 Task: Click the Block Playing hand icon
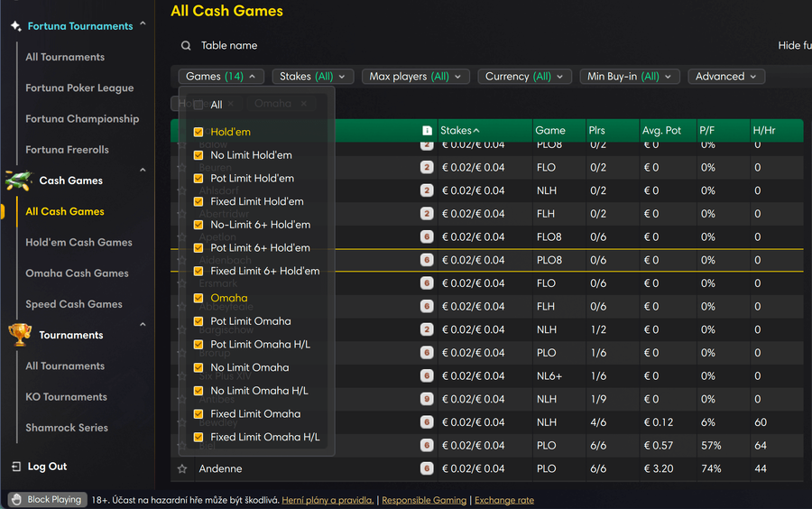coord(15,499)
